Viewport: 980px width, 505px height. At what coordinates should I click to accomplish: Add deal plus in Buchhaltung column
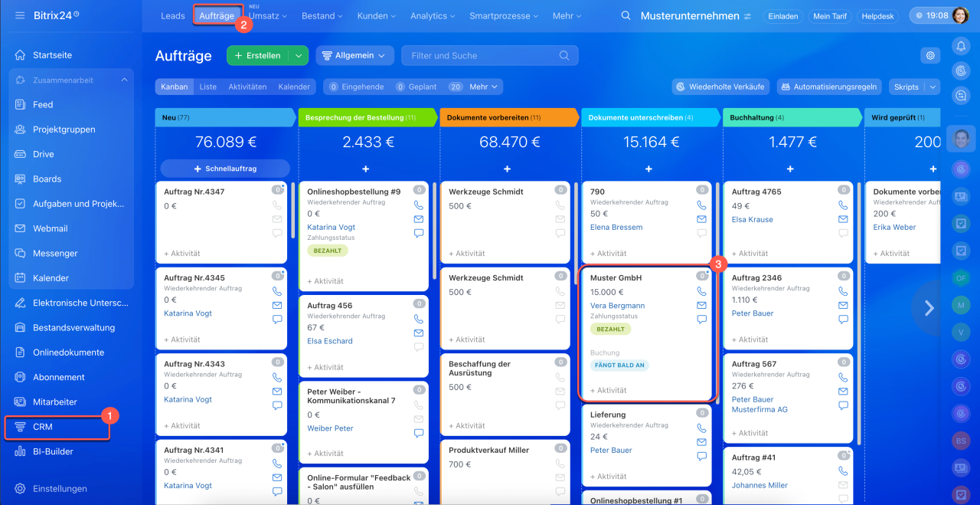790,169
